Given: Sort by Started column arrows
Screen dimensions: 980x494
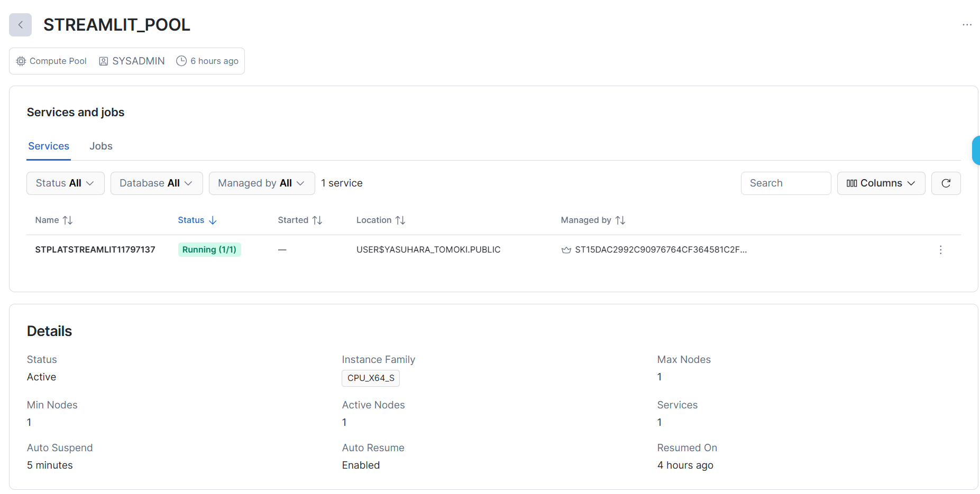Looking at the screenshot, I should coord(317,220).
